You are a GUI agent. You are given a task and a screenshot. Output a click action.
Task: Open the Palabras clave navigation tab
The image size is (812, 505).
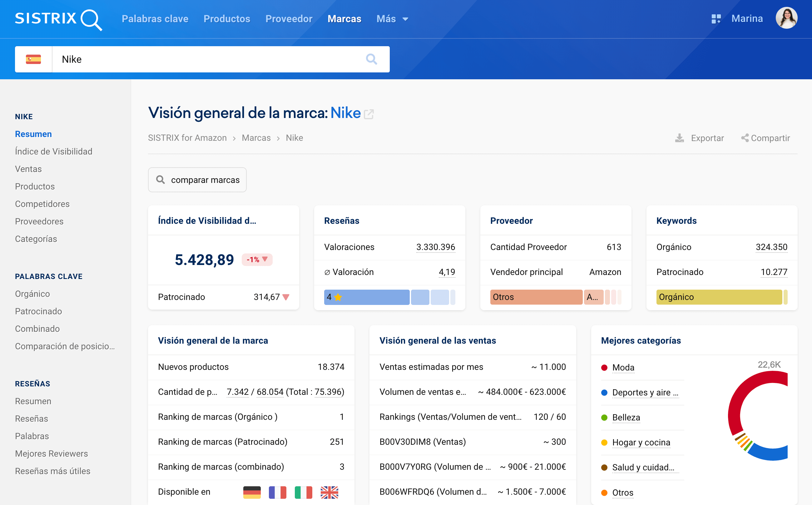(x=155, y=19)
